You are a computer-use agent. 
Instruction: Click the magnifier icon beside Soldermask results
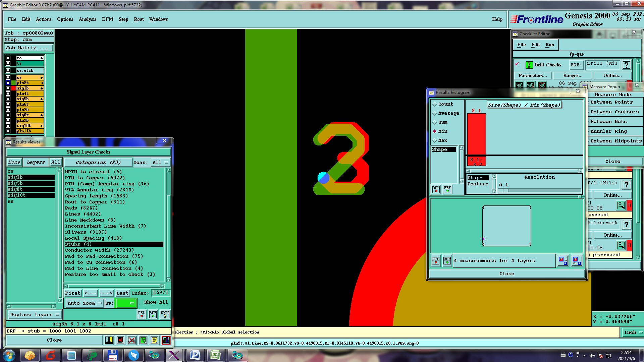coord(621,245)
